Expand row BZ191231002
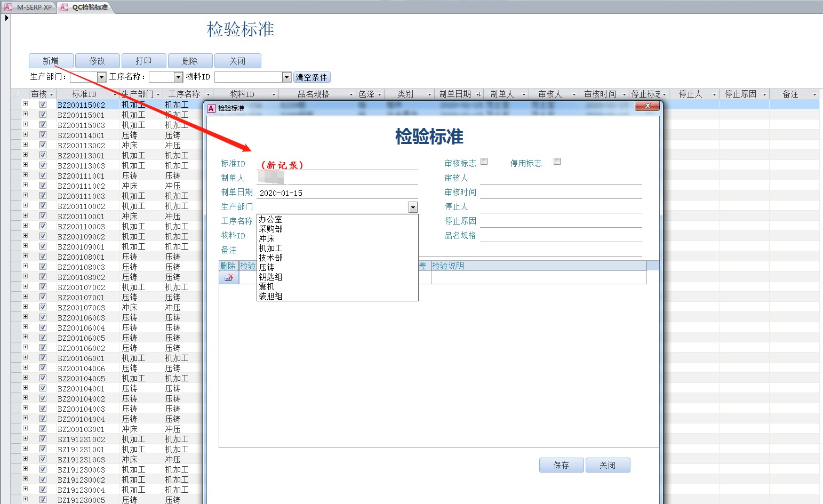Image resolution: width=823 pixels, height=504 pixels. [x=25, y=438]
